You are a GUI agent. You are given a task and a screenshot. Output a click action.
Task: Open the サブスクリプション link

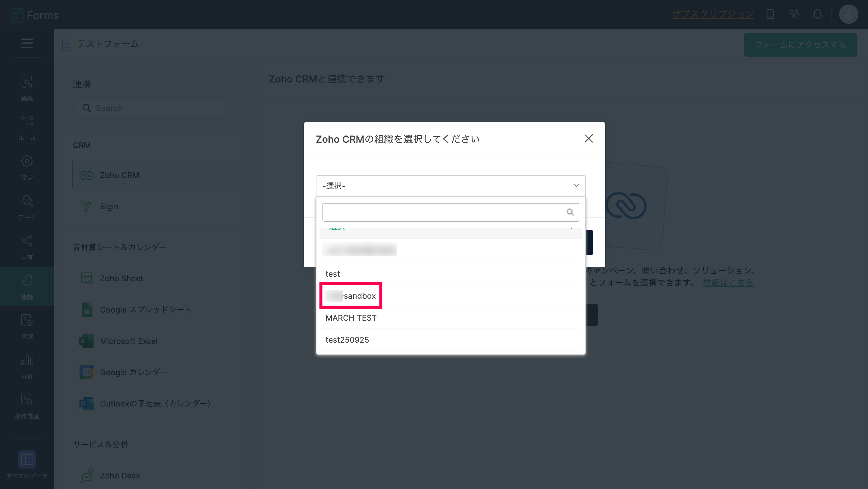pos(713,14)
